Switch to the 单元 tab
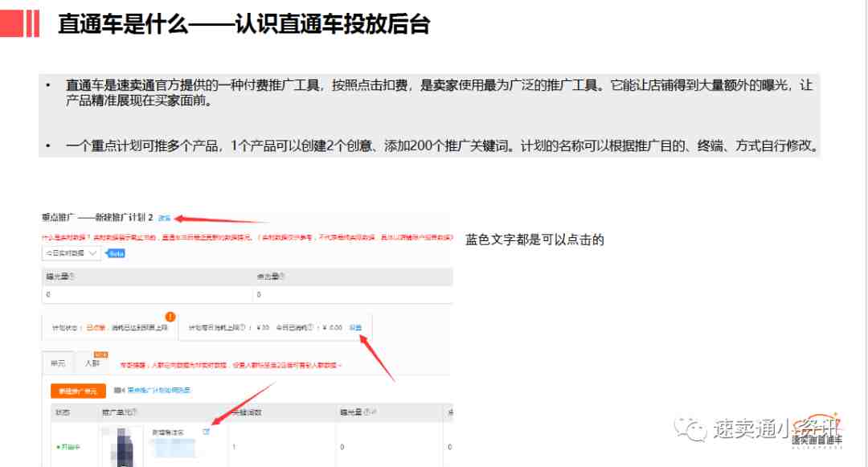This screenshot has height=467, width=868. coord(58,363)
